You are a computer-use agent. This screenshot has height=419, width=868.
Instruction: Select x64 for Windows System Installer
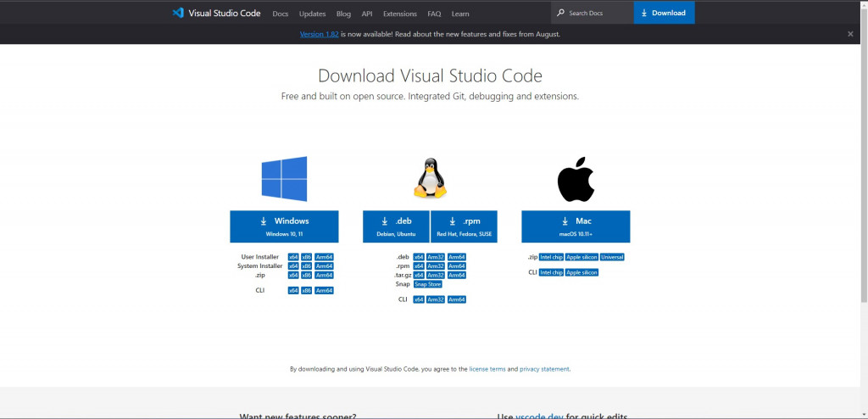(293, 266)
